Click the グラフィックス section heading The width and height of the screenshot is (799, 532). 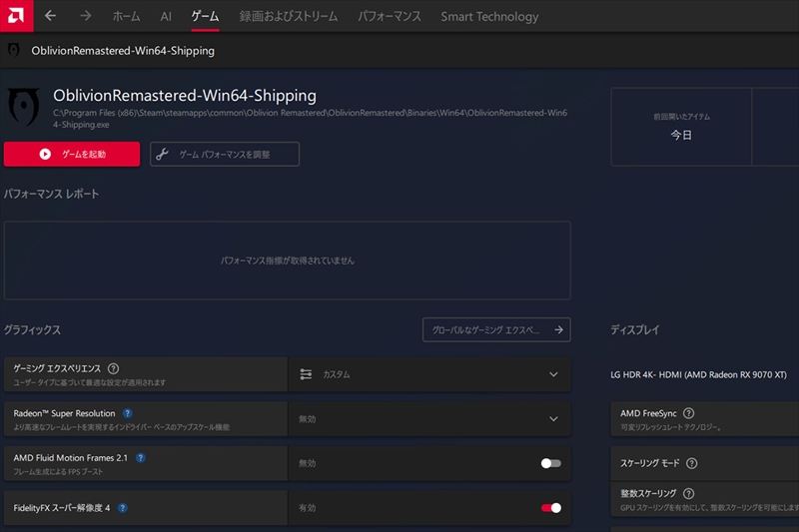[x=32, y=330]
